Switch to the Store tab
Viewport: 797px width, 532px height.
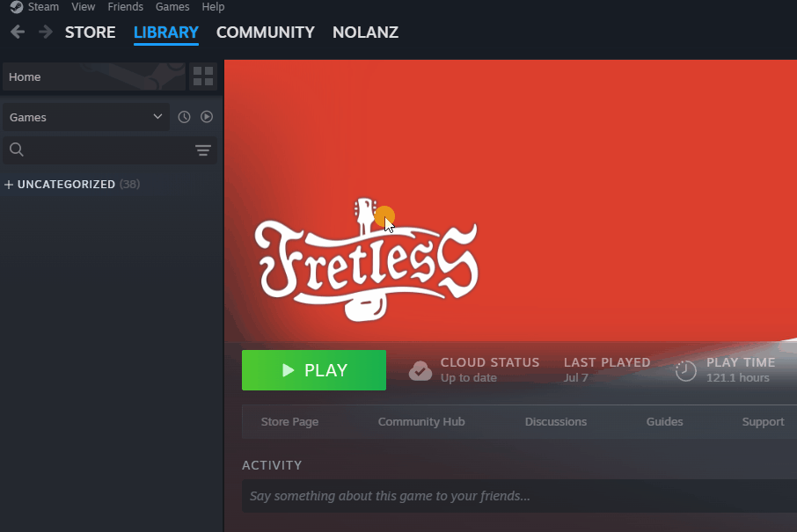click(x=90, y=33)
